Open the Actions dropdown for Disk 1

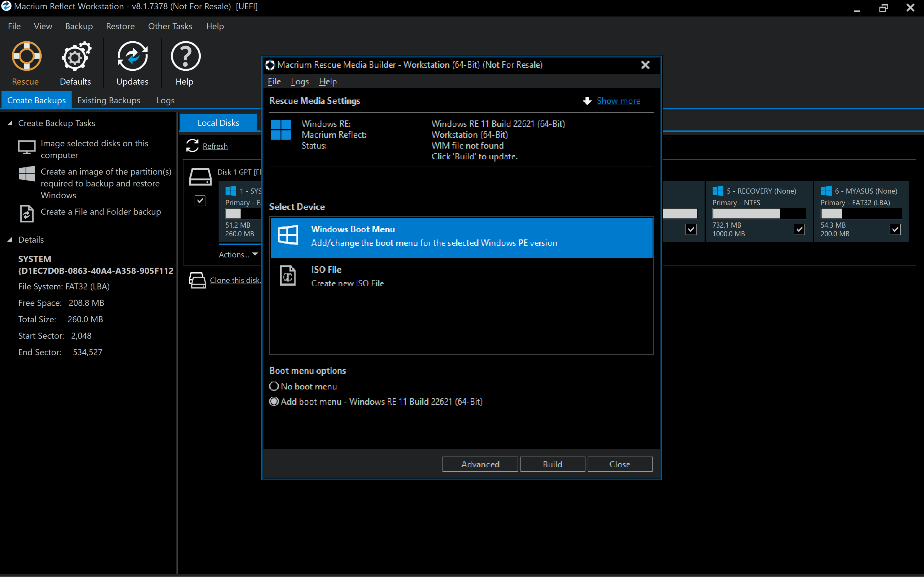click(x=238, y=255)
